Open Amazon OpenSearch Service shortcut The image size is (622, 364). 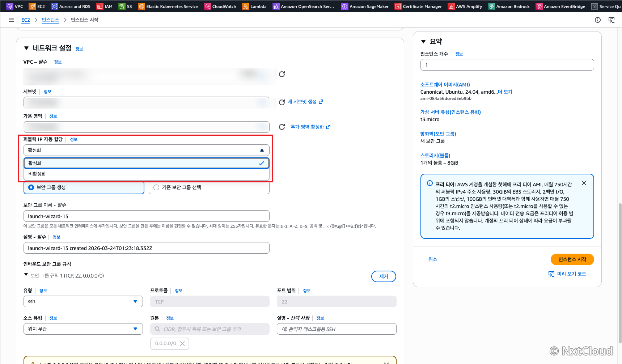(304, 6)
